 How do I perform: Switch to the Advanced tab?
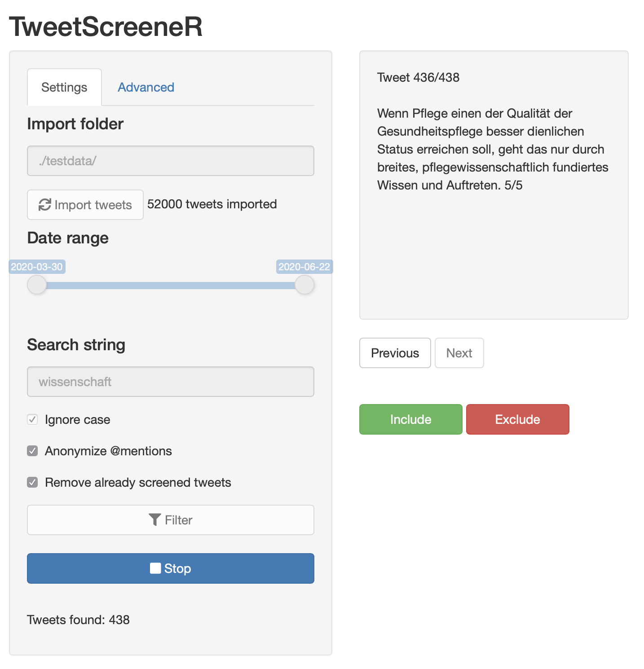click(x=146, y=87)
